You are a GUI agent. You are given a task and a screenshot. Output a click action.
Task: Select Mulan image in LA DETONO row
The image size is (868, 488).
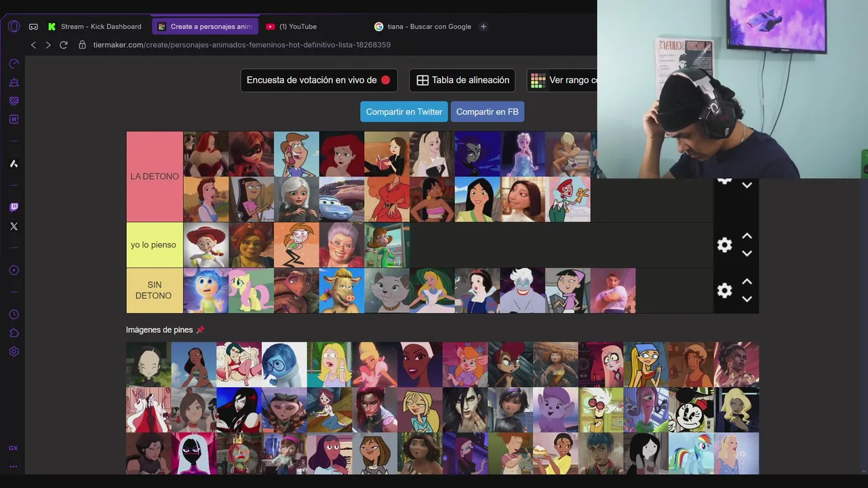pos(477,199)
